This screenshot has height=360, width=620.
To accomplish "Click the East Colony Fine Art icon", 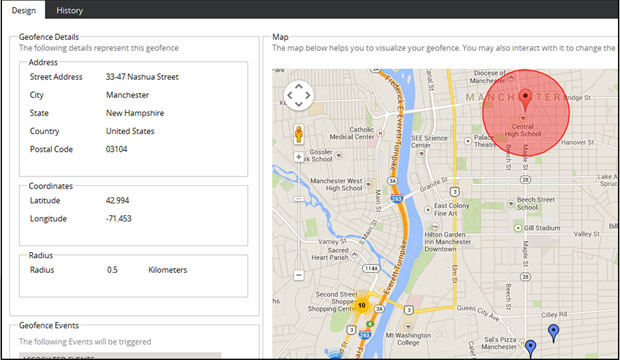I will (428, 210).
